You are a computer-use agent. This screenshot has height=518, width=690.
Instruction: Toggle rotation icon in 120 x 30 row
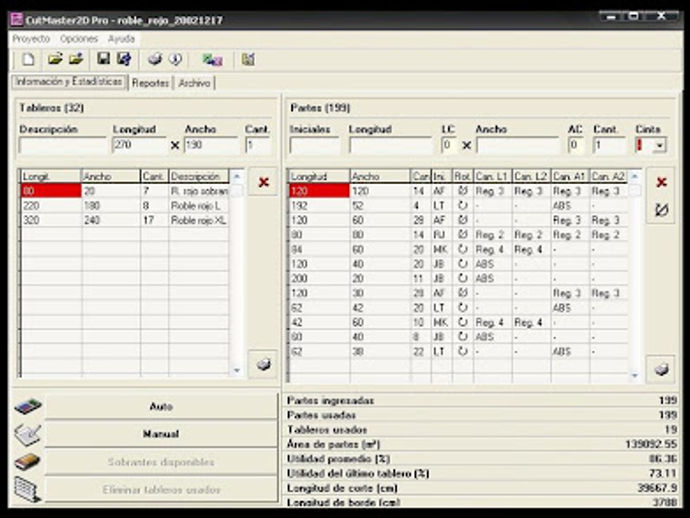click(462, 293)
